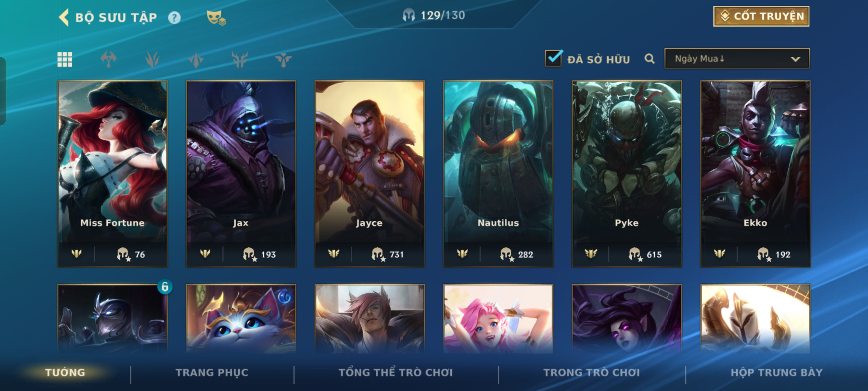868x391 pixels.
Task: Select the all-champions grid filter icon
Action: pos(65,59)
